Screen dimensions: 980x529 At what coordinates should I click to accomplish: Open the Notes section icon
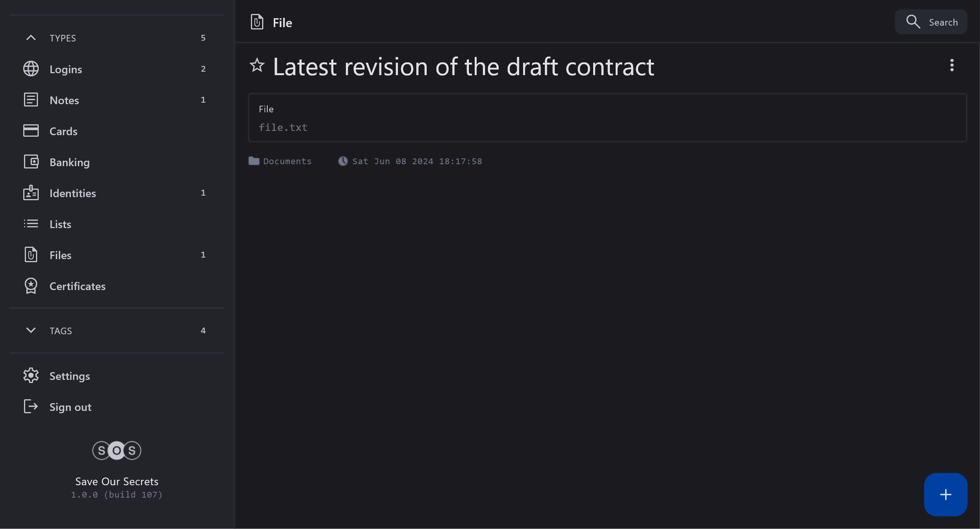[31, 100]
